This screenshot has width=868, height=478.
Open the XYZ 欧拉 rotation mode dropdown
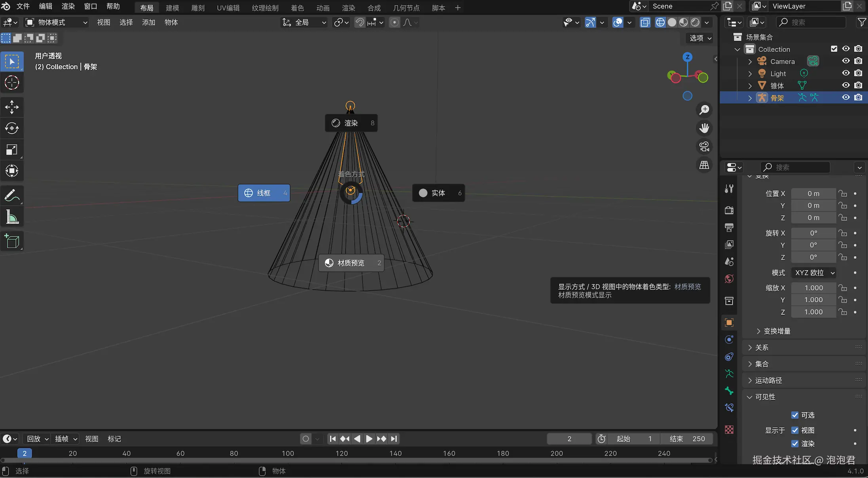tap(814, 273)
